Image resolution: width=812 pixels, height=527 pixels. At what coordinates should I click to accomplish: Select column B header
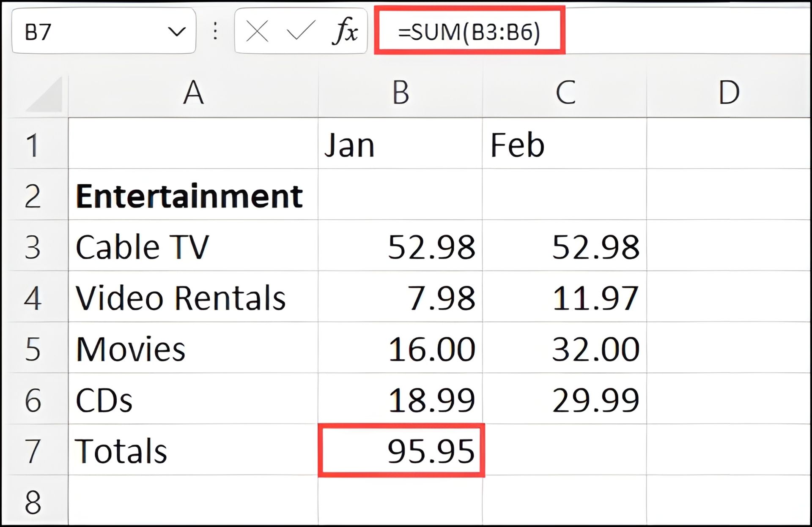click(400, 92)
